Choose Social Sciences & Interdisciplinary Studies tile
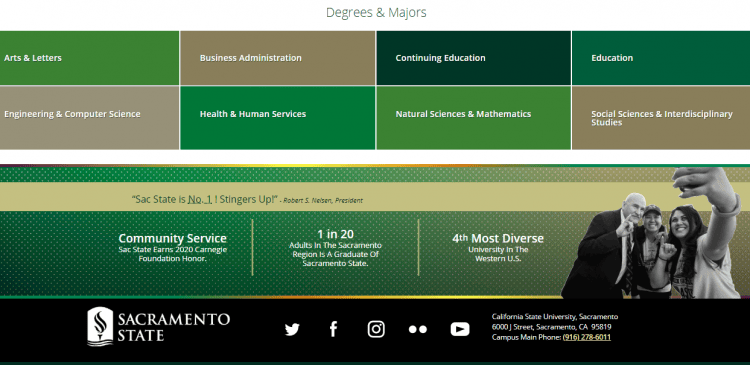Image resolution: width=750 pixels, height=365 pixels. [x=661, y=118]
